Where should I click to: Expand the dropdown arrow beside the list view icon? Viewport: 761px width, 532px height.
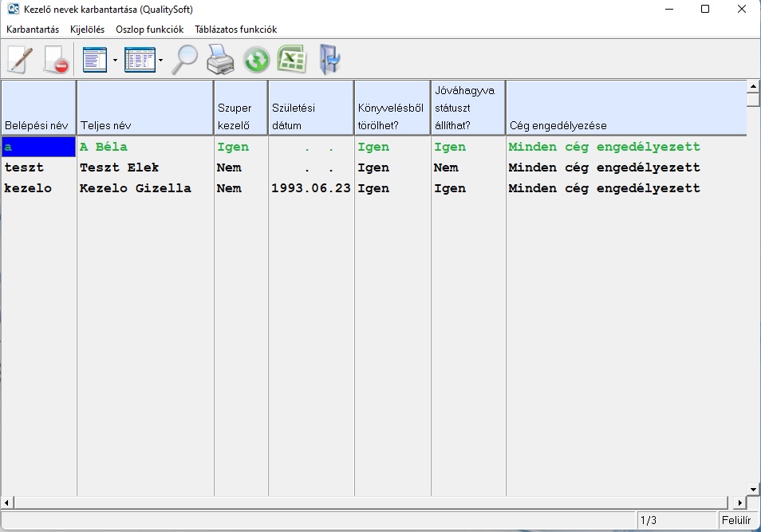tap(115, 61)
